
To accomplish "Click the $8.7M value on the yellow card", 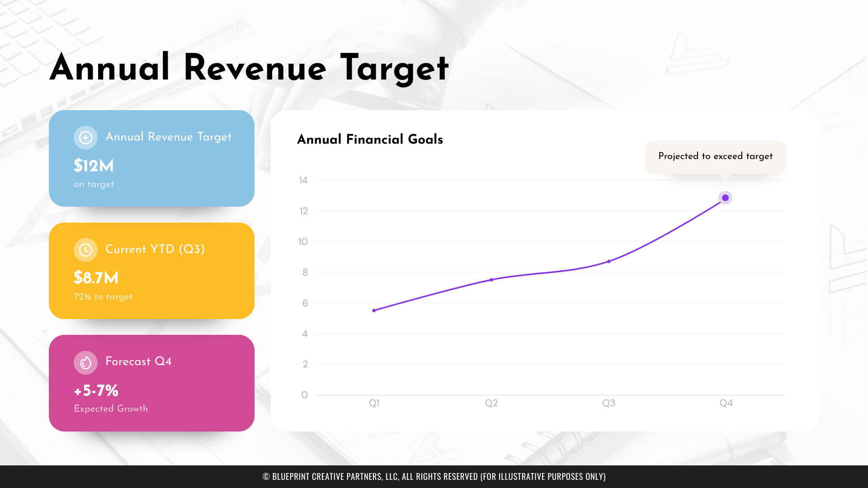I will point(96,277).
